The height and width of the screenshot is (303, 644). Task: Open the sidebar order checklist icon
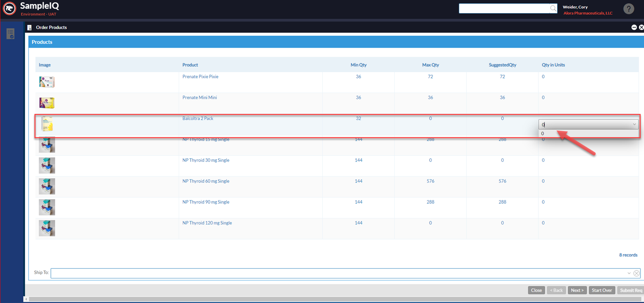click(x=11, y=34)
